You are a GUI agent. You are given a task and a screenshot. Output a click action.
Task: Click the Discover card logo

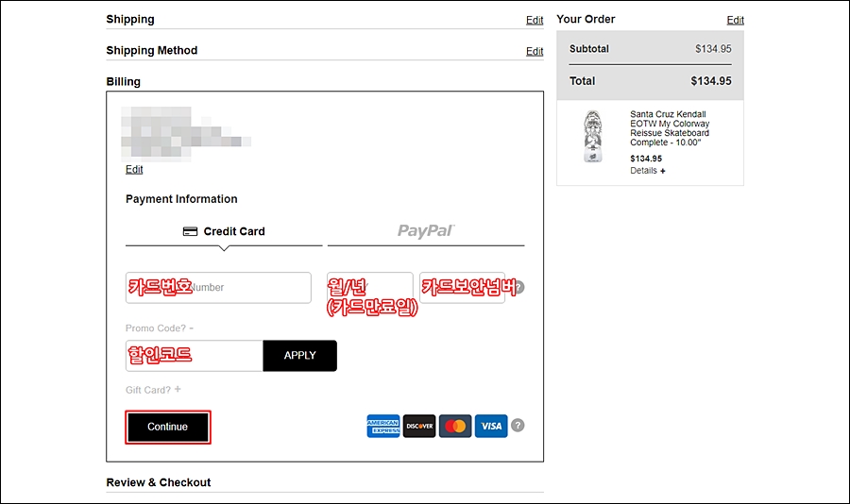pyautogui.click(x=419, y=426)
